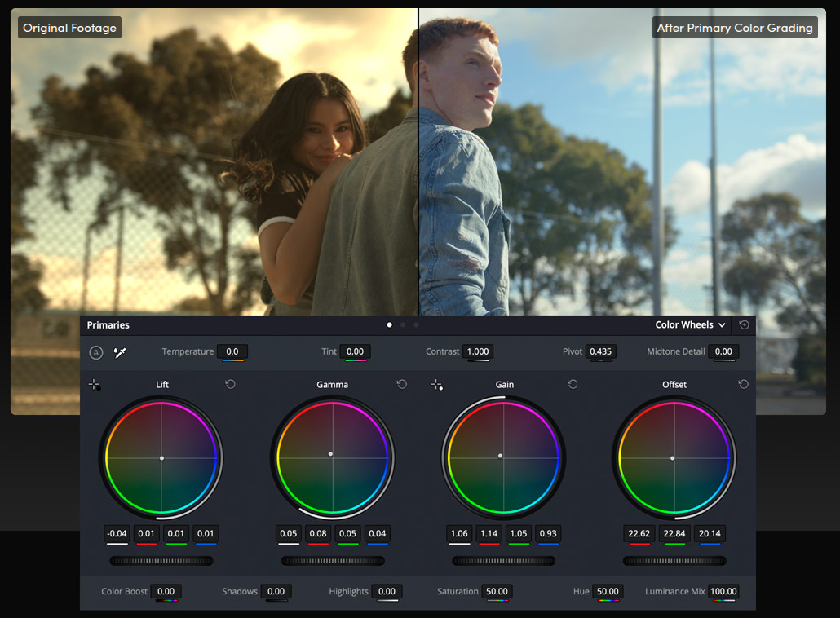The height and width of the screenshot is (618, 840).
Task: Click the Midtone Detail value field
Action: pos(723,351)
